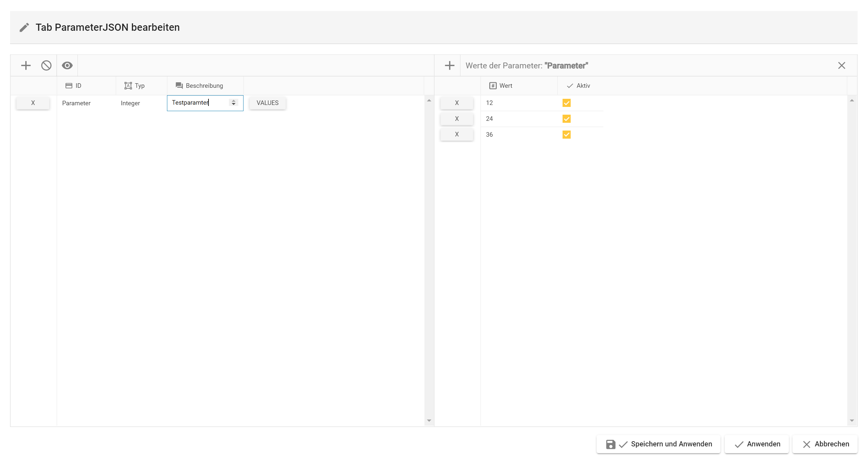Sort by ID column header

(x=78, y=86)
